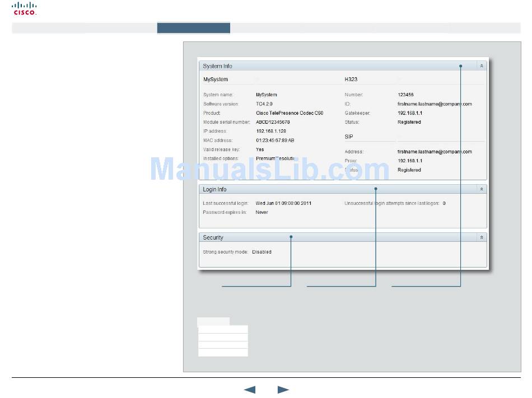
Task: Select the H323 gatekeeper address 192.168.1.1
Action: (x=410, y=113)
